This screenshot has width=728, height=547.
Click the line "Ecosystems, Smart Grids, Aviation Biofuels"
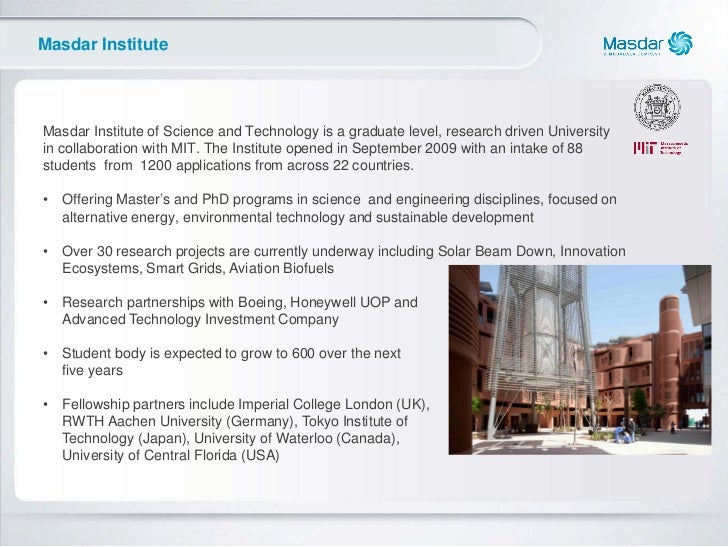point(198,268)
